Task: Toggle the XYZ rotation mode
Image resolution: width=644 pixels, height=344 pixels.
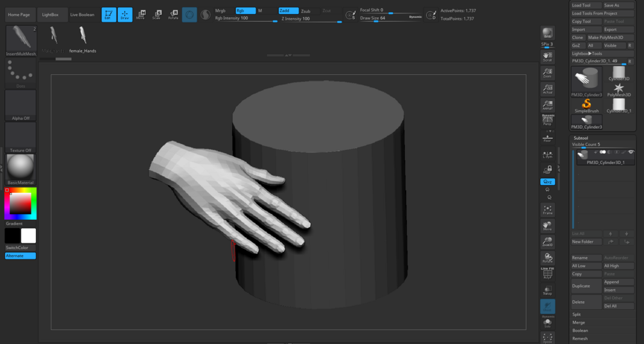Action: tap(547, 181)
